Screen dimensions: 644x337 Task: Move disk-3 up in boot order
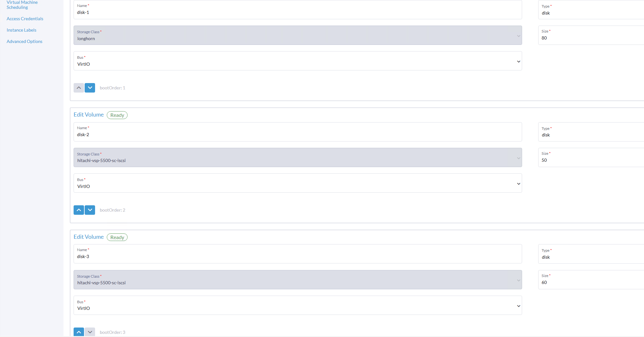tap(79, 332)
